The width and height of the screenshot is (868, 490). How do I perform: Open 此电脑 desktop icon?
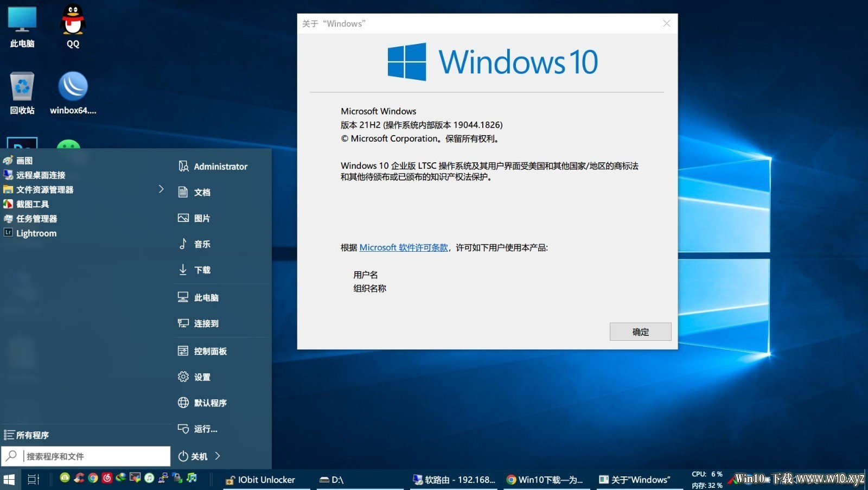22,26
